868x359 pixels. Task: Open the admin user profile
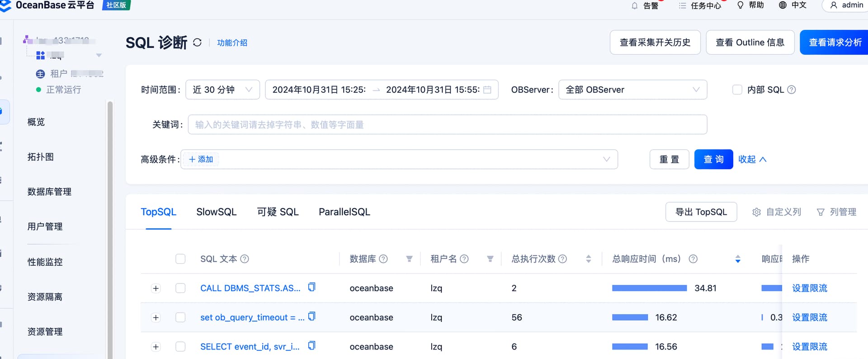846,5
